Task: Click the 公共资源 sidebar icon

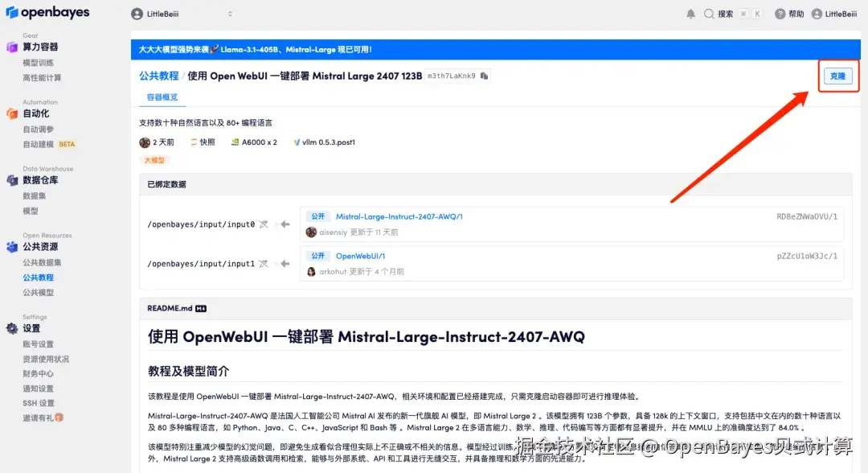Action: pyautogui.click(x=12, y=247)
